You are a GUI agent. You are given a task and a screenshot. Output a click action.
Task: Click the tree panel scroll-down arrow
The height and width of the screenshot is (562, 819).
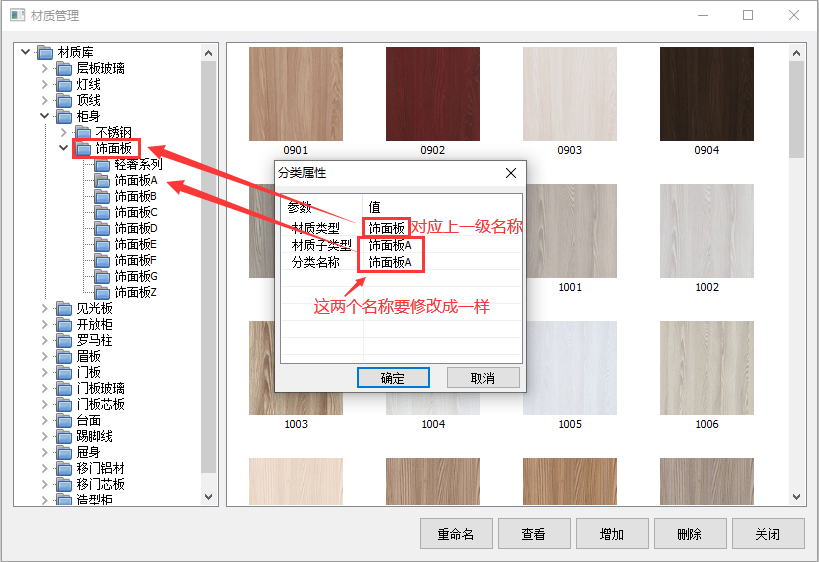pyautogui.click(x=208, y=497)
